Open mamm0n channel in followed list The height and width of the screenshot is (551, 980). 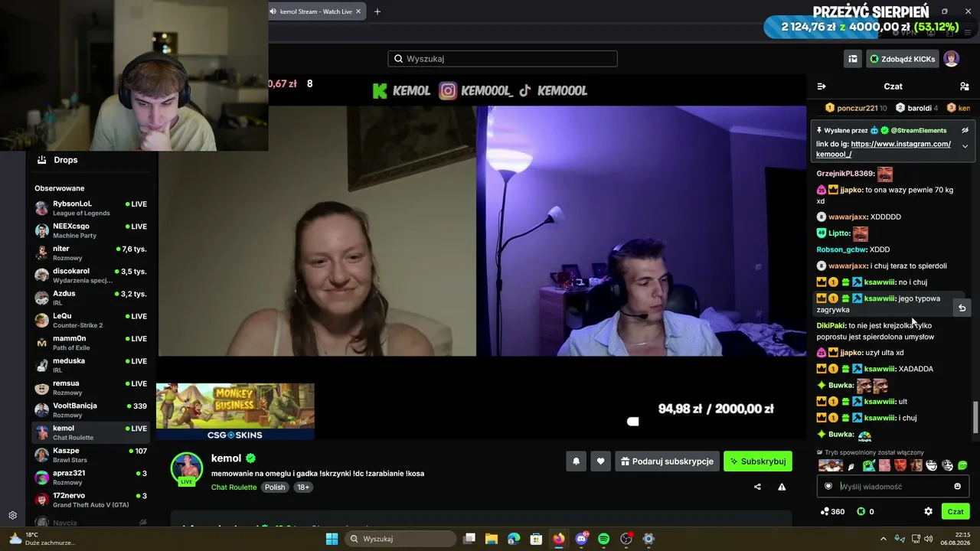(x=90, y=343)
